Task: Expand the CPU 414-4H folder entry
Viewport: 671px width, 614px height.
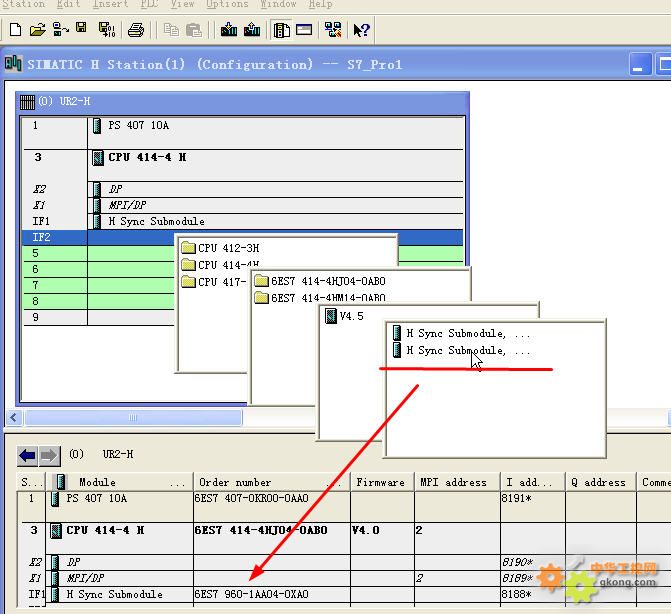Action: point(220,265)
